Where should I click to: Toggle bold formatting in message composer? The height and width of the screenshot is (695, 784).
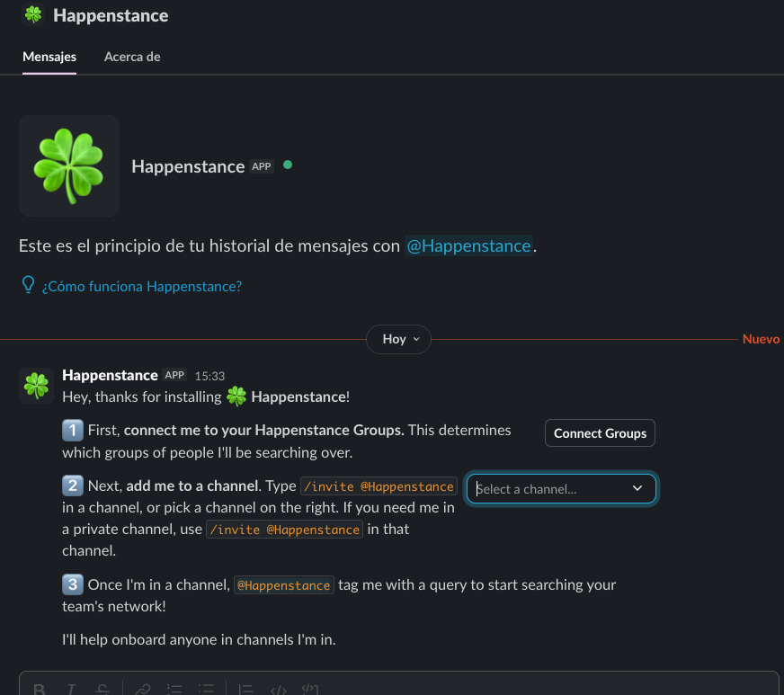click(39, 690)
